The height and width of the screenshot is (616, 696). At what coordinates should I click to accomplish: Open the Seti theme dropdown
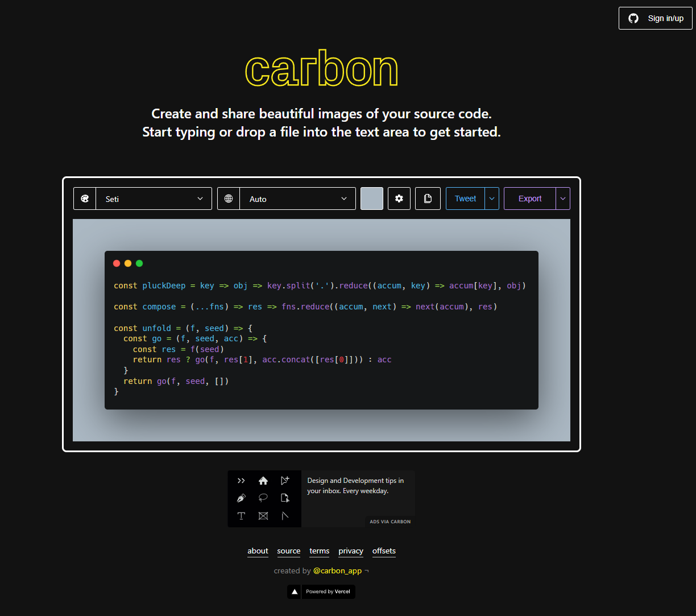coord(154,199)
